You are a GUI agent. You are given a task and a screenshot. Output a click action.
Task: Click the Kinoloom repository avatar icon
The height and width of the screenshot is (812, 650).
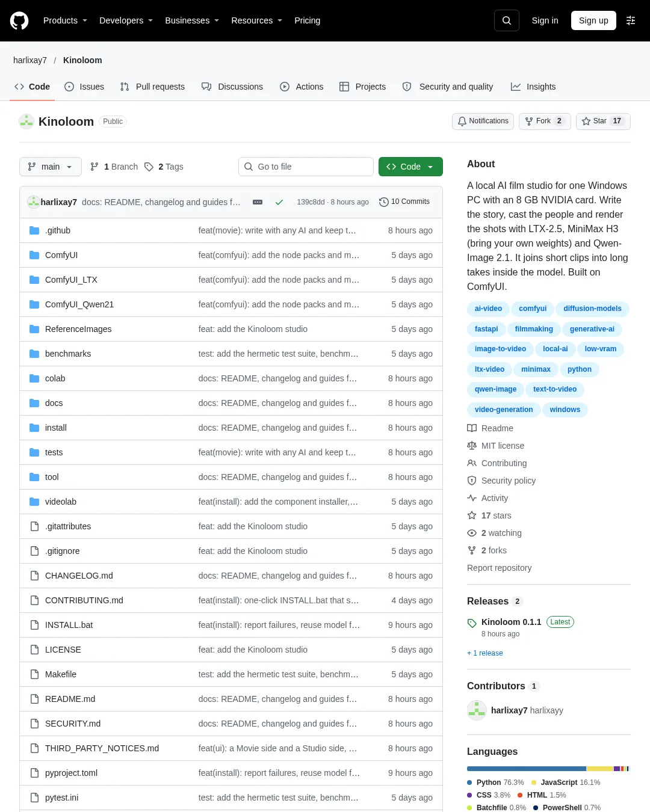(26, 121)
